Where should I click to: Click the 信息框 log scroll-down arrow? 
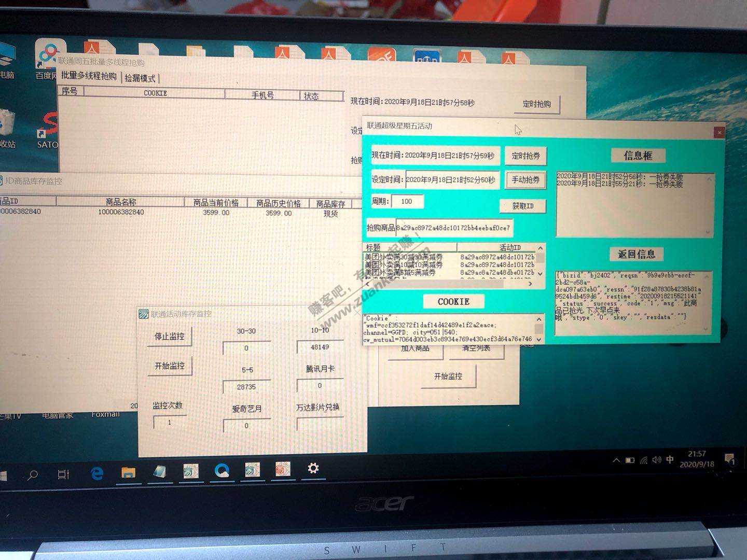point(709,233)
